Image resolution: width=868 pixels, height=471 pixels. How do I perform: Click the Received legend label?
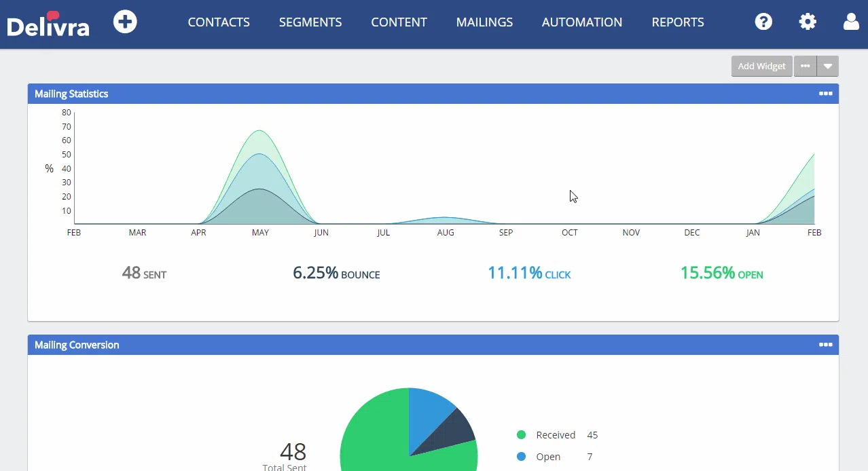(x=556, y=435)
